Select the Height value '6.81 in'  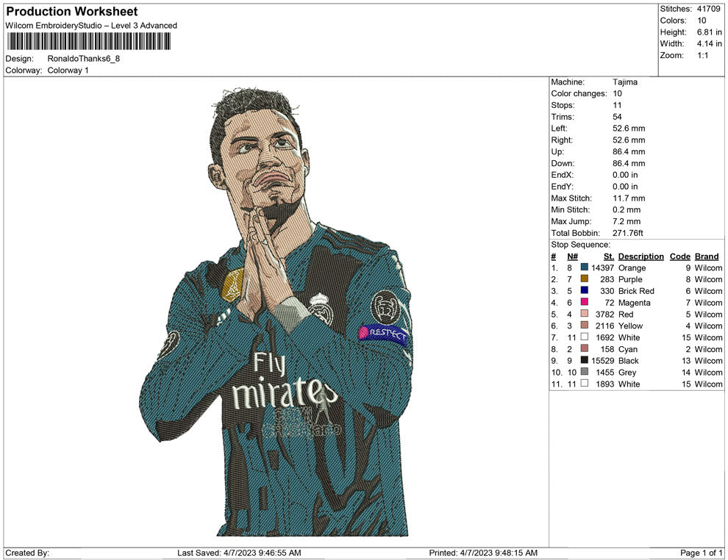(710, 32)
